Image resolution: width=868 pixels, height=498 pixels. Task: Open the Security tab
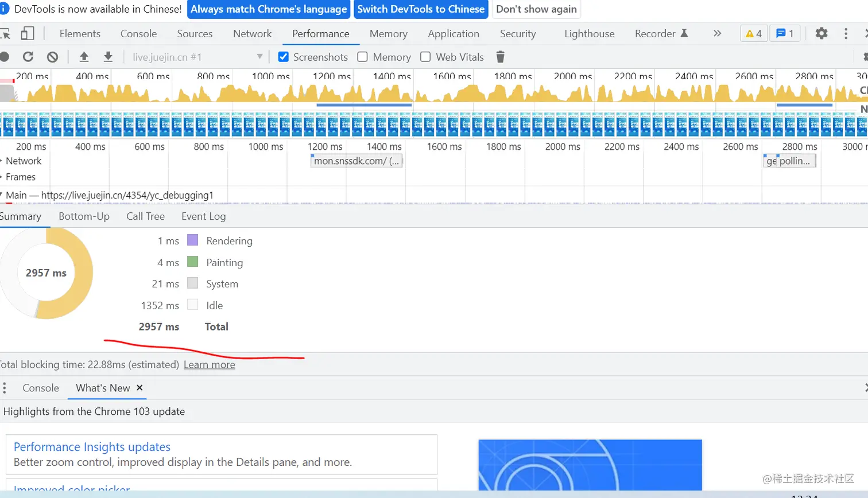(517, 33)
